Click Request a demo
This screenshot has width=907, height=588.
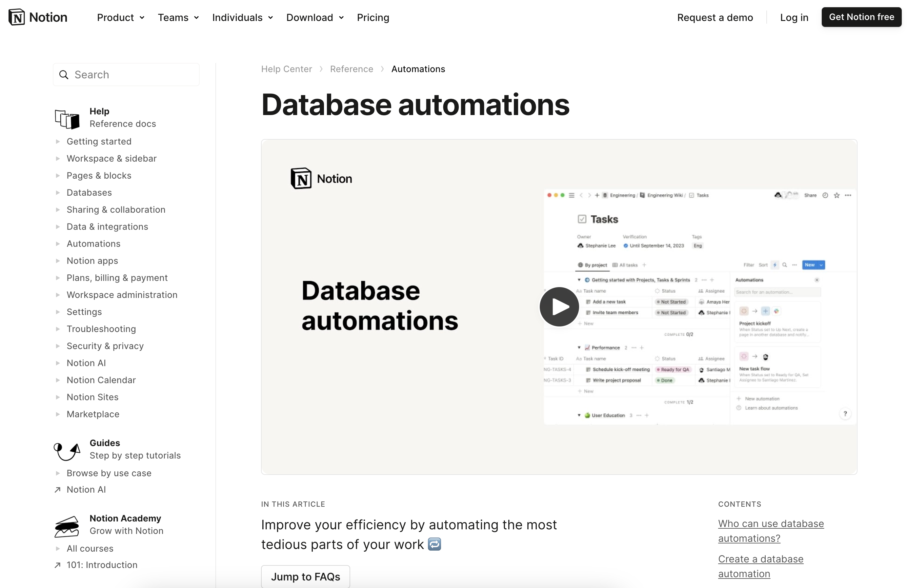pyautogui.click(x=715, y=17)
